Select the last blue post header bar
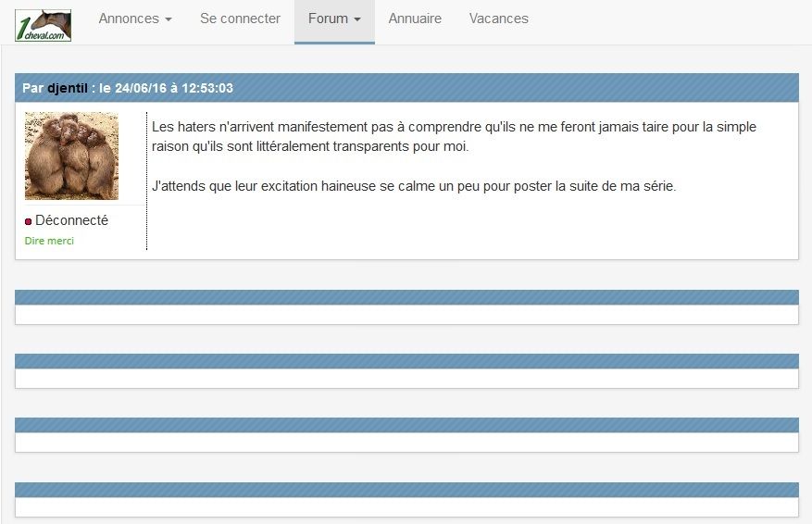 click(406, 490)
